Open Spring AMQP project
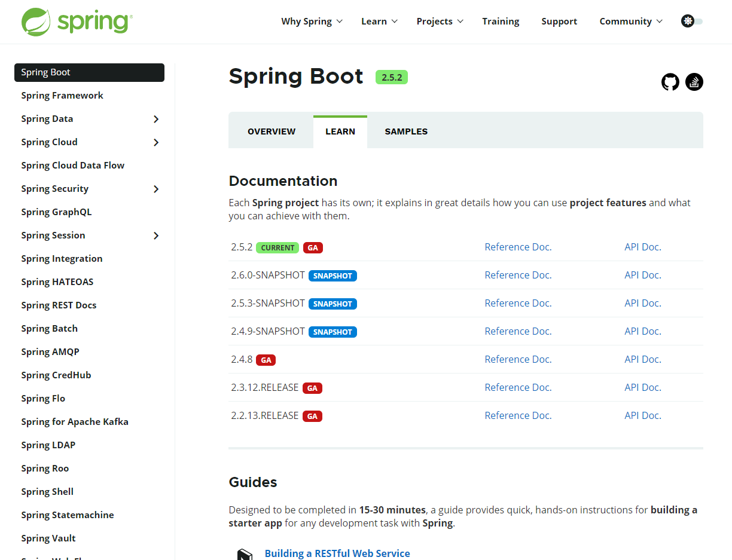 50,352
